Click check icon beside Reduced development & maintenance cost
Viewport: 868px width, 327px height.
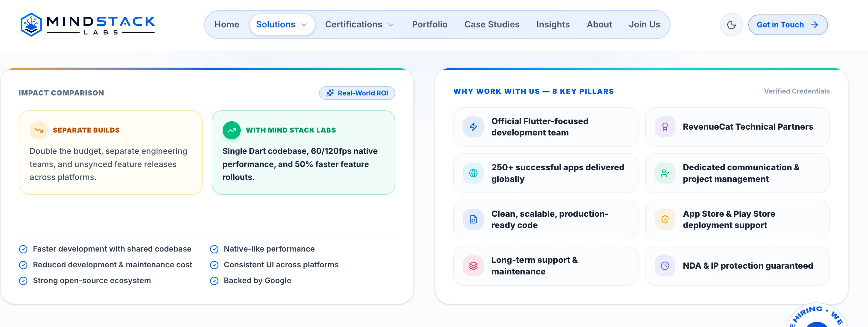coord(23,265)
